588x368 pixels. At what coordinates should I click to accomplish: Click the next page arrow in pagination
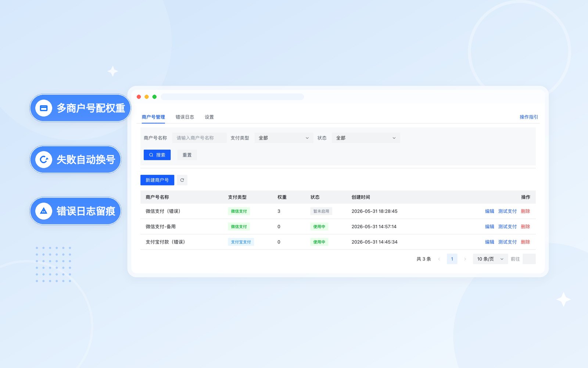[465, 259]
